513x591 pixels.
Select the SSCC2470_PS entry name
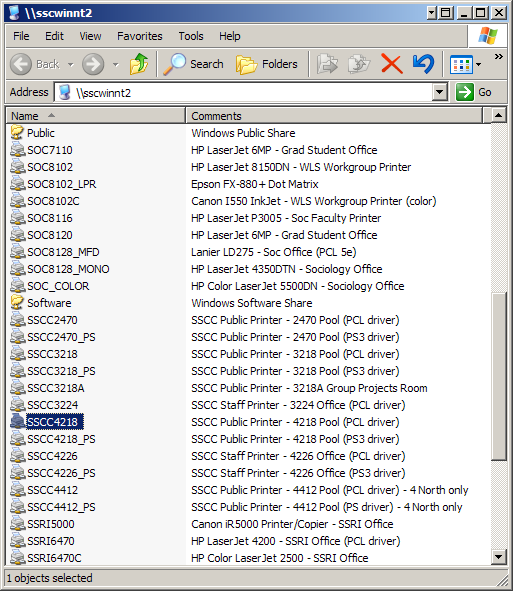[61, 337]
